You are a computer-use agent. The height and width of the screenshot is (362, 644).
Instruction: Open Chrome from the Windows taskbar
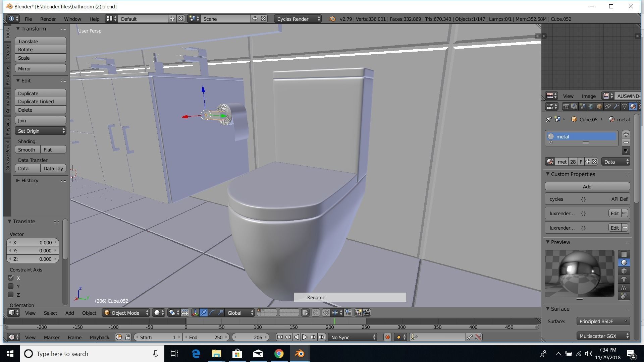(279, 354)
